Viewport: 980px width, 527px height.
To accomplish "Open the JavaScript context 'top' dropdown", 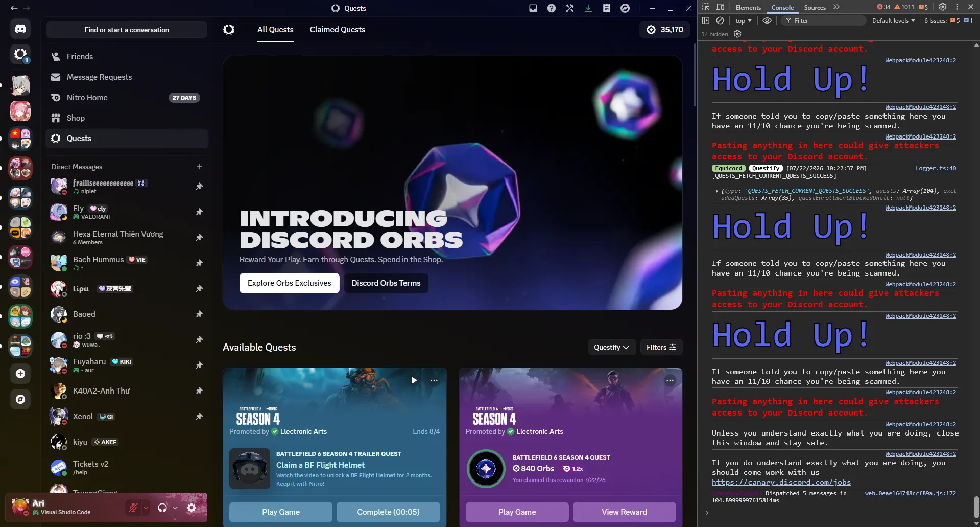I will coord(744,21).
